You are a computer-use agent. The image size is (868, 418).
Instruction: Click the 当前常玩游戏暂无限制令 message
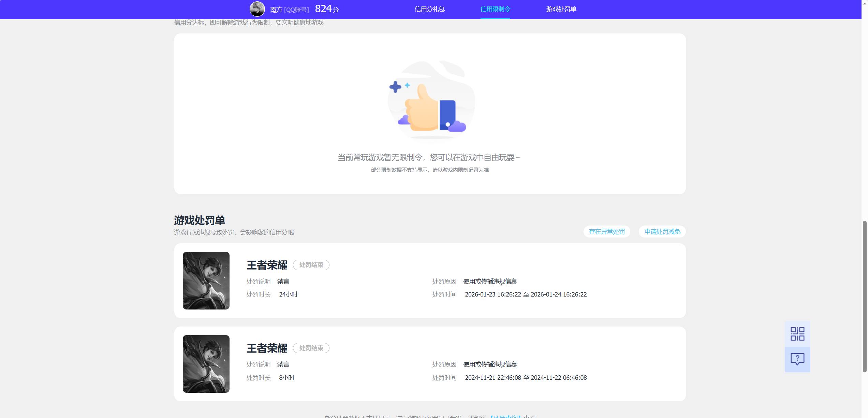429,157
